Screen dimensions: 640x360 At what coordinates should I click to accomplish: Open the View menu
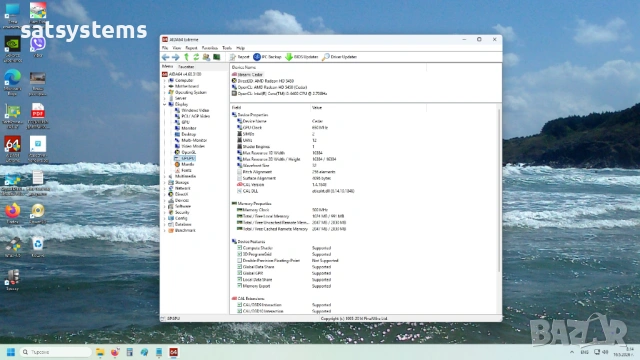point(177,48)
